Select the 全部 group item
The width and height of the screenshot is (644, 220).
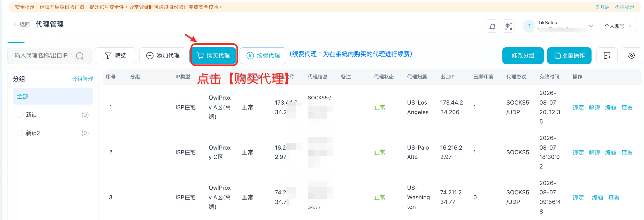(53, 96)
